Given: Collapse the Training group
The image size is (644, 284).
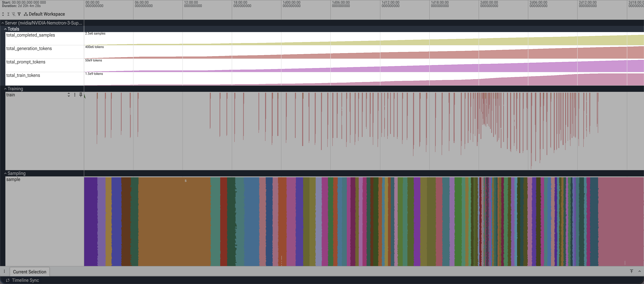Looking at the screenshot, I should coord(5,89).
